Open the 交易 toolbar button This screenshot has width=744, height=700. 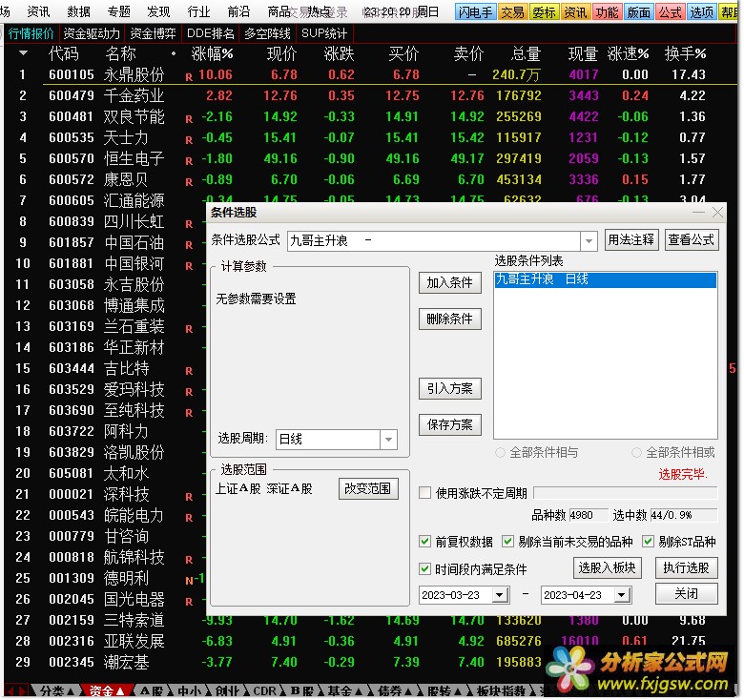coord(512,11)
